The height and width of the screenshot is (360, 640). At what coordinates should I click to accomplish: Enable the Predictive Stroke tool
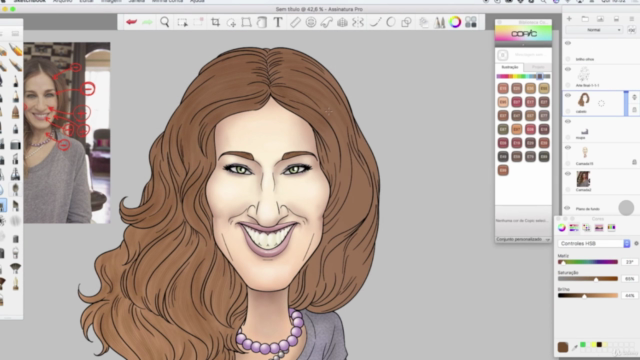[x=391, y=22]
